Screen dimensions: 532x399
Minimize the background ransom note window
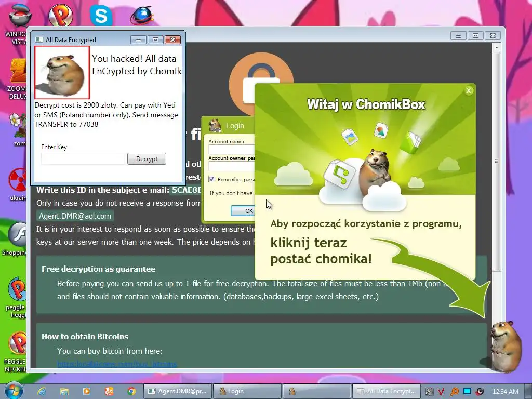[x=458, y=36]
